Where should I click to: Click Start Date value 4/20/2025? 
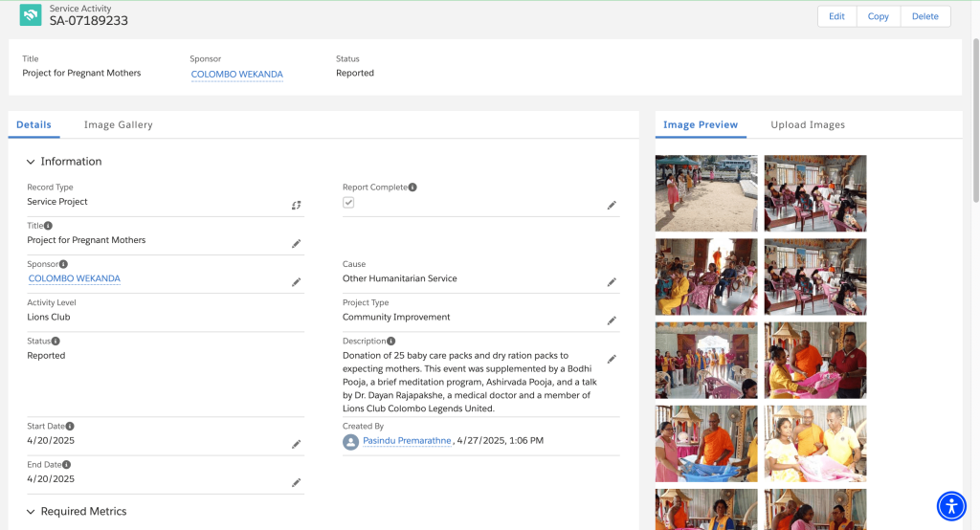51,441
